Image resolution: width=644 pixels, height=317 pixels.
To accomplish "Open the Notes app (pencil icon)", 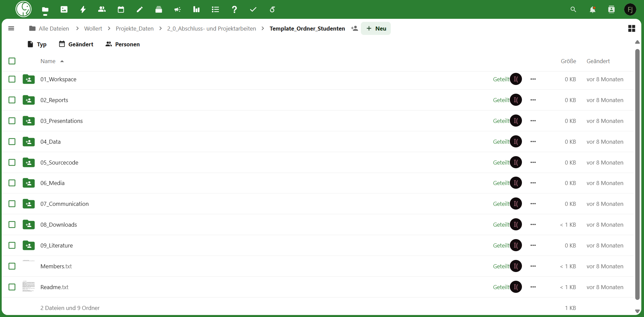I will (140, 9).
